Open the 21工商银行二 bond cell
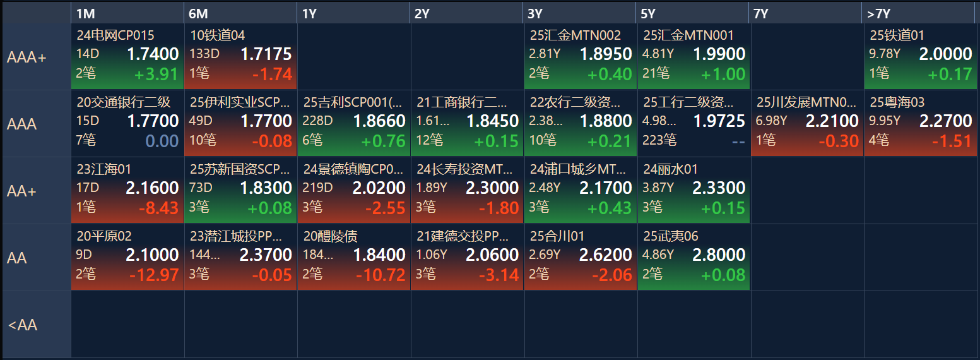Viewport: 980px width, 360px height. click(467, 124)
